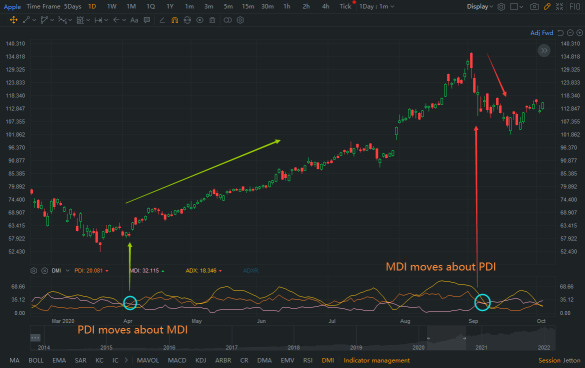The image size is (585, 368).
Task: Click the FIO button at top right
Action: pyautogui.click(x=575, y=6)
